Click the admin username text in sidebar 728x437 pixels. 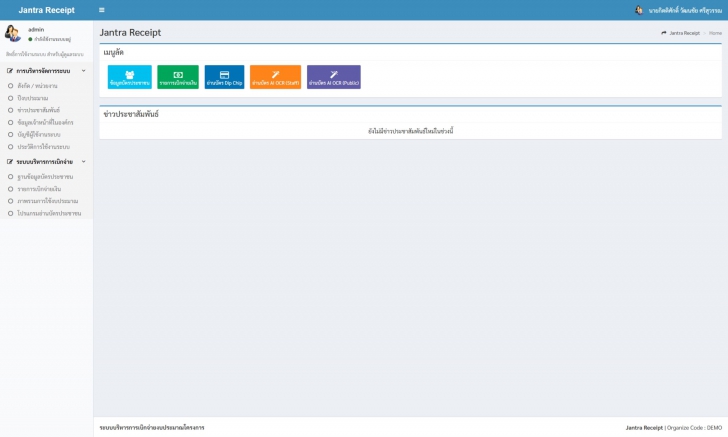click(36, 29)
